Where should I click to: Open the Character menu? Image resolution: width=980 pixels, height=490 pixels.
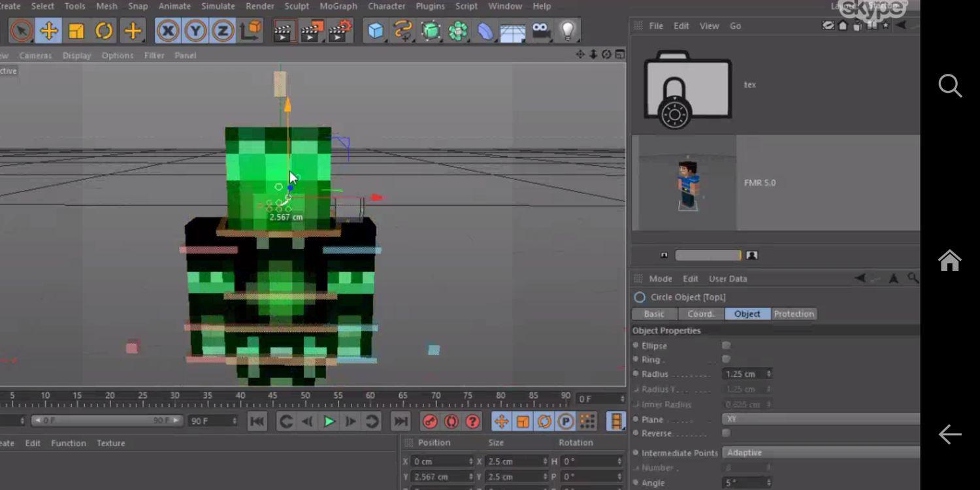(x=387, y=6)
